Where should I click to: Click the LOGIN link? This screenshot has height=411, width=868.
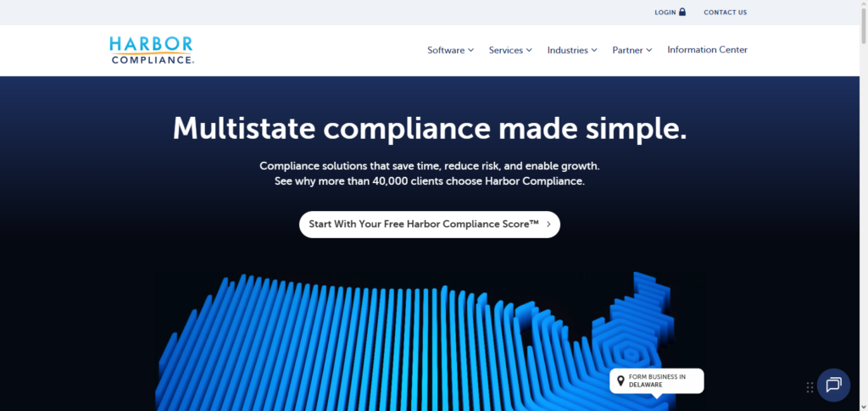pos(670,12)
